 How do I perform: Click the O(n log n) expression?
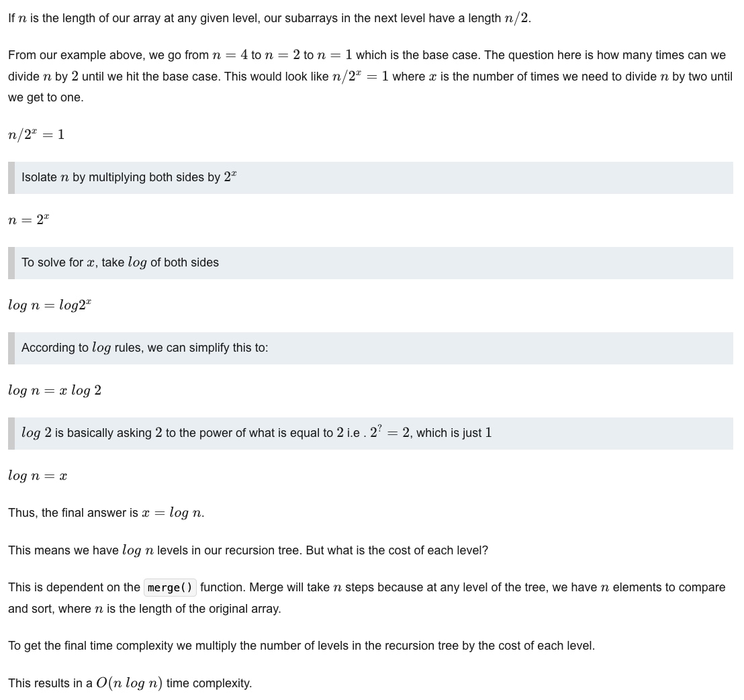click(129, 683)
